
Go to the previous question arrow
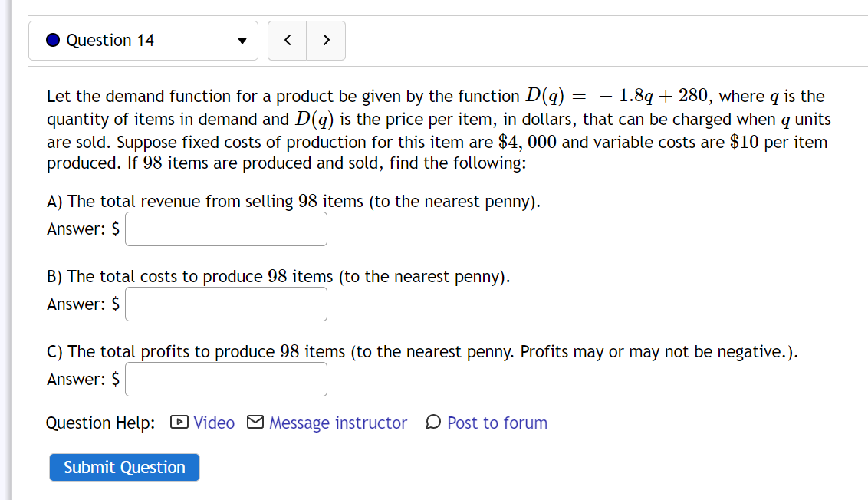[288, 41]
